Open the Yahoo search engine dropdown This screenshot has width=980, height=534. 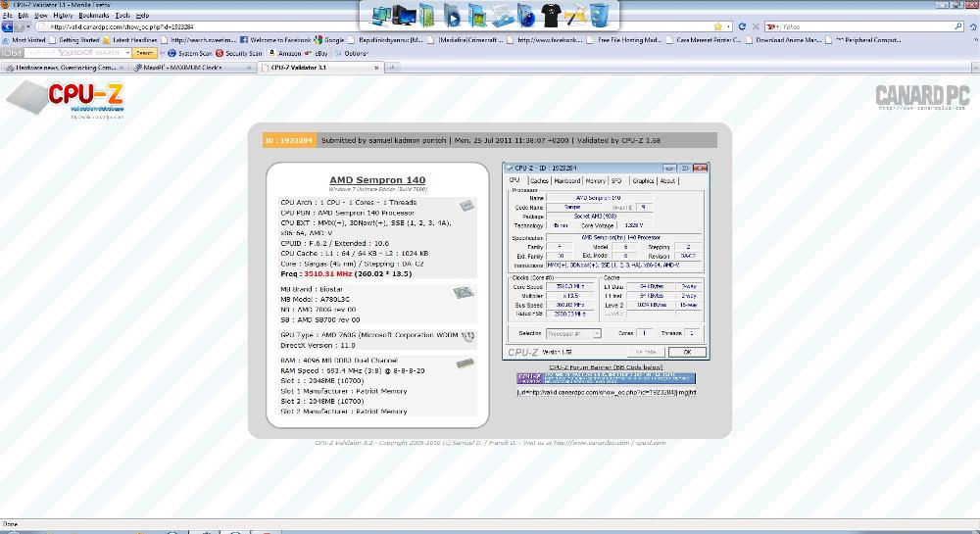tap(773, 26)
